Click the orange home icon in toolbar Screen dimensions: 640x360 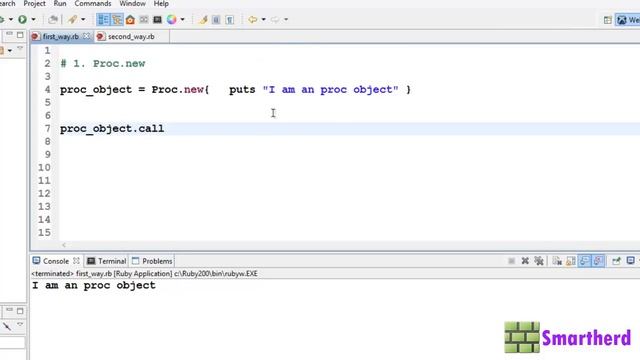coord(130,19)
